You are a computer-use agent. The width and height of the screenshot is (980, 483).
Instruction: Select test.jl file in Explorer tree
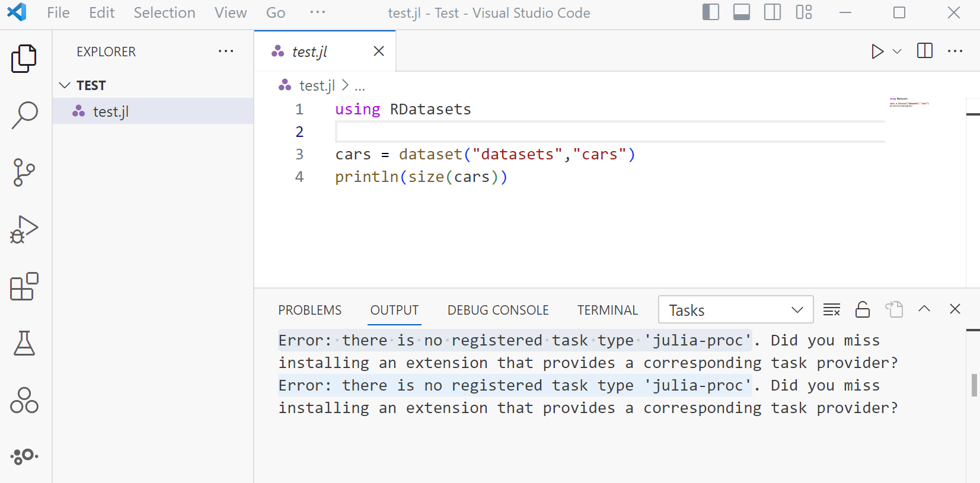coord(153,111)
